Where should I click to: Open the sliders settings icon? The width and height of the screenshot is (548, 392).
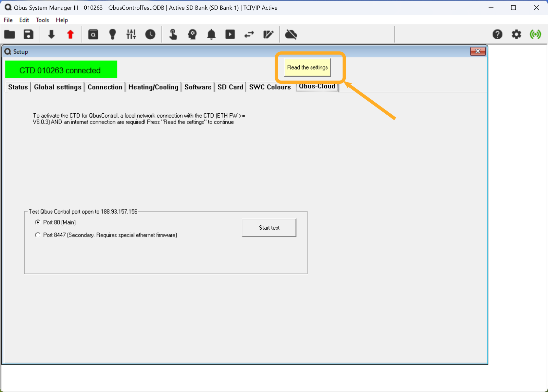pyautogui.click(x=131, y=34)
